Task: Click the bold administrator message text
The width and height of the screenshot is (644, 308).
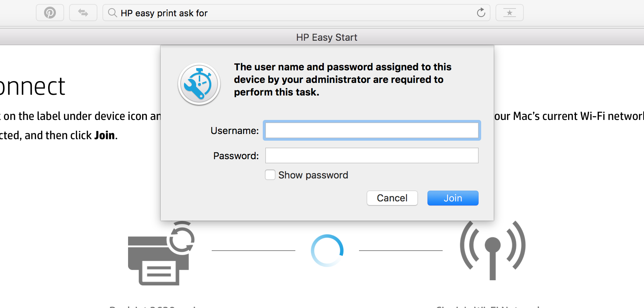Action: 342,80
